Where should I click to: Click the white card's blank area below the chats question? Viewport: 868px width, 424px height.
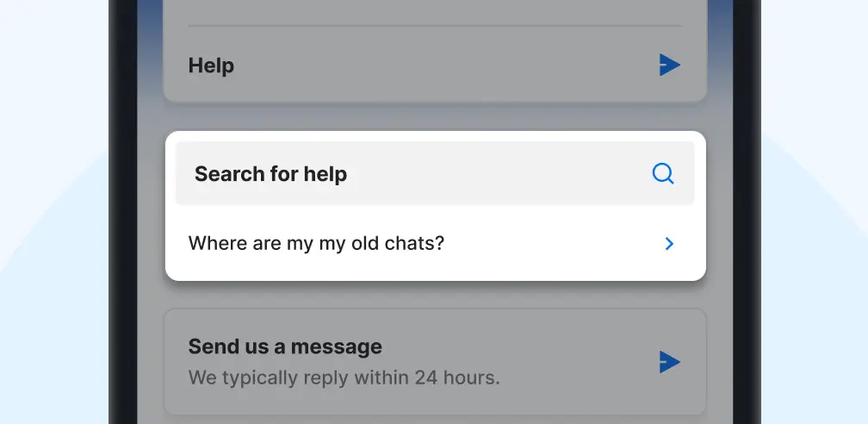(431, 270)
